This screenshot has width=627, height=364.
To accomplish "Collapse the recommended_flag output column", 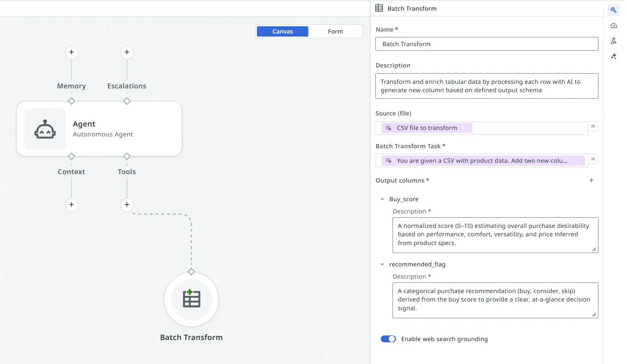I will click(382, 264).
